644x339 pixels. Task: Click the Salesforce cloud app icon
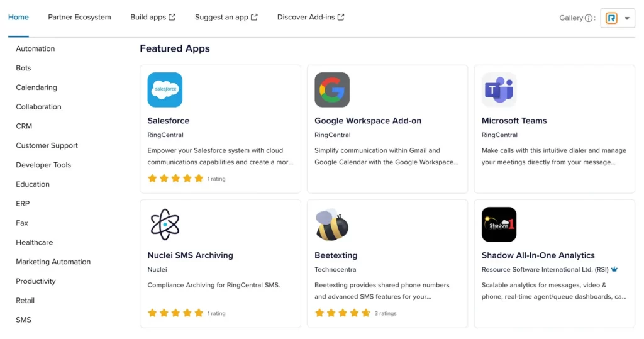coord(165,90)
